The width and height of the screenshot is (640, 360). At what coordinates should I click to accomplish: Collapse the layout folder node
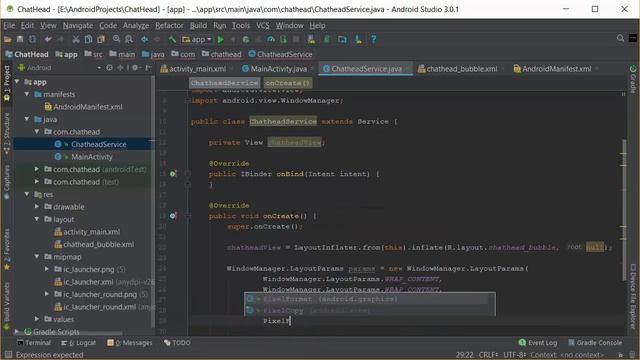(x=37, y=219)
